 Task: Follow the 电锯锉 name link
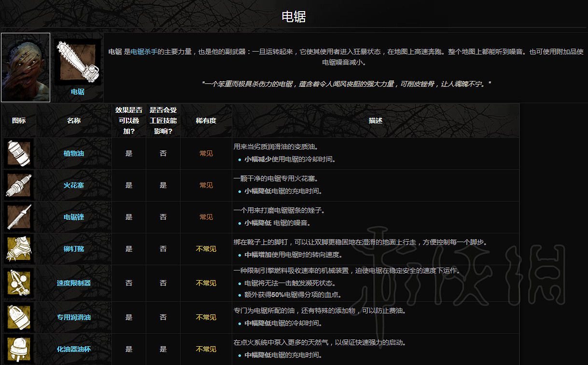coord(73,217)
